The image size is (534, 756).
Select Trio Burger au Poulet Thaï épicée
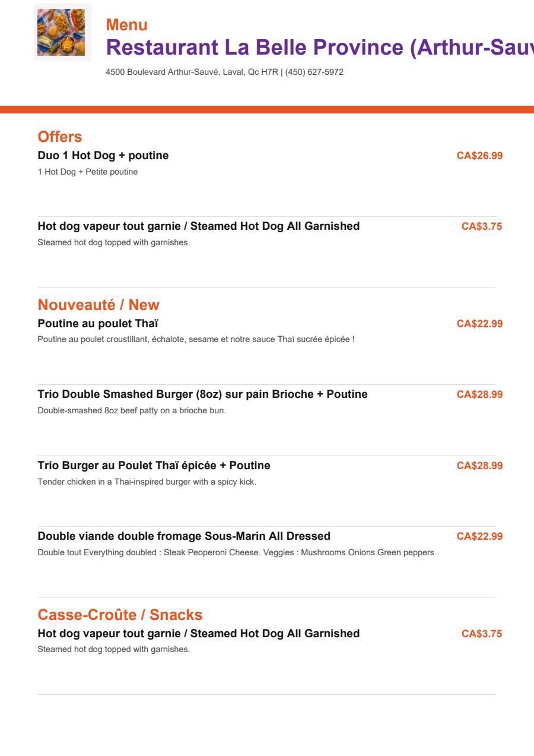[154, 465]
